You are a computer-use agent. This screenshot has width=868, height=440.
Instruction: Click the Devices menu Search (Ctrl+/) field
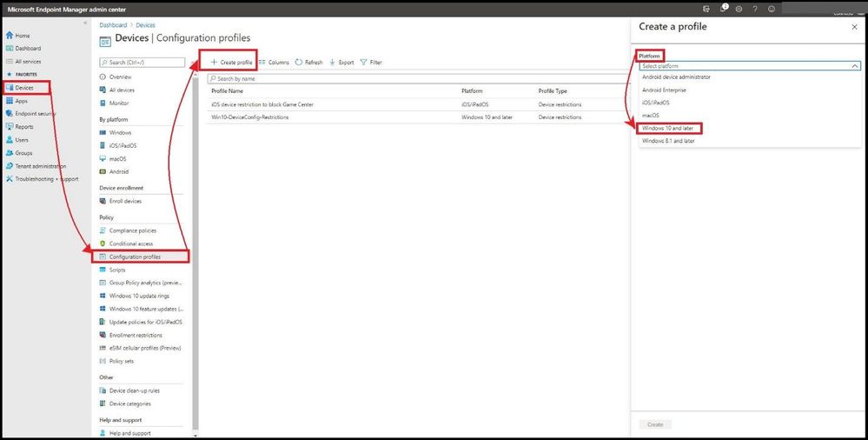(142, 63)
